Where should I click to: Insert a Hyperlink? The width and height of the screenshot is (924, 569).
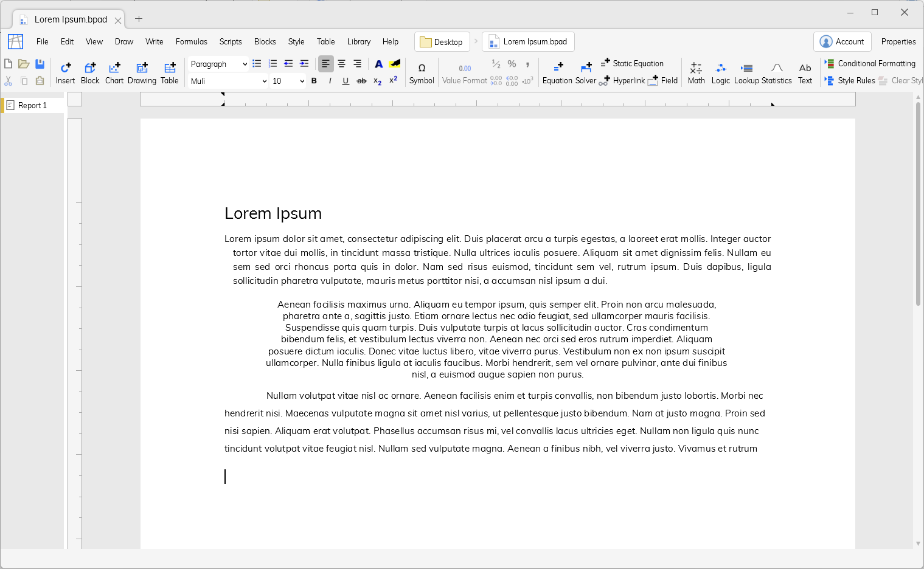click(x=622, y=80)
